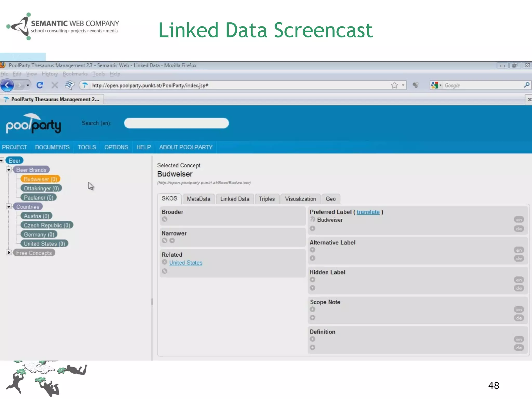Select the United States concept in tree

point(44,243)
